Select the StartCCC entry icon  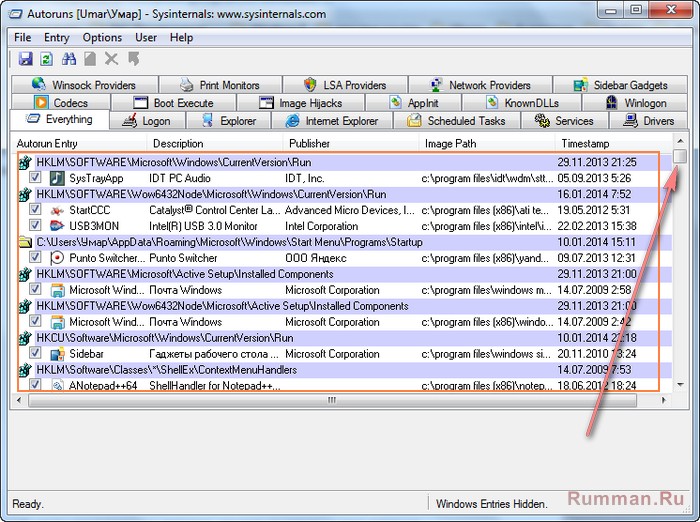(57, 210)
